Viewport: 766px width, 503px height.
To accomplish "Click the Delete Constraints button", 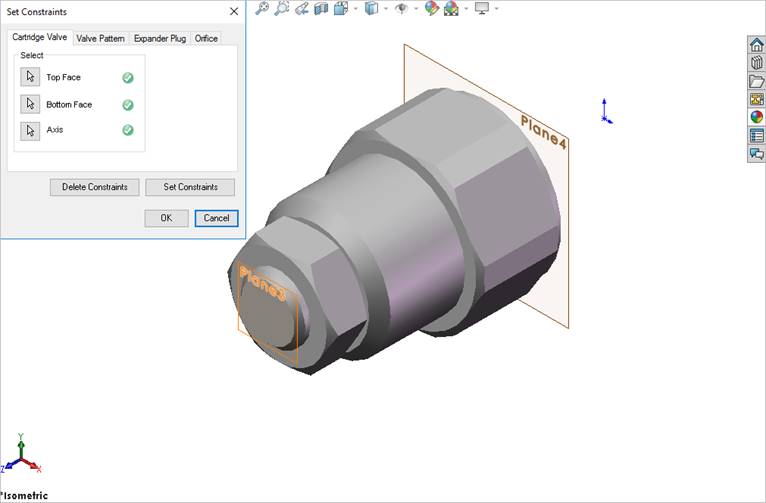I will [94, 187].
